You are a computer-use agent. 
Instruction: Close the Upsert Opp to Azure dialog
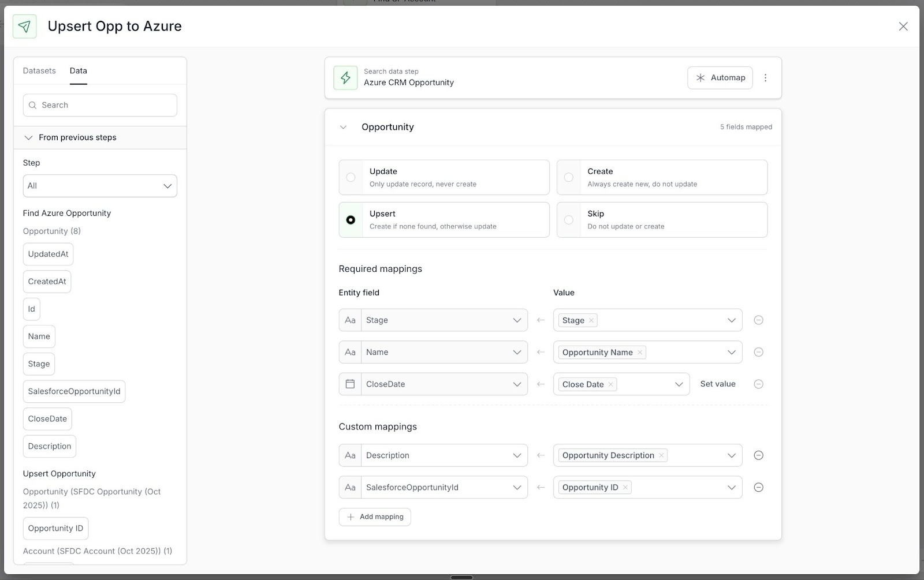[903, 27]
